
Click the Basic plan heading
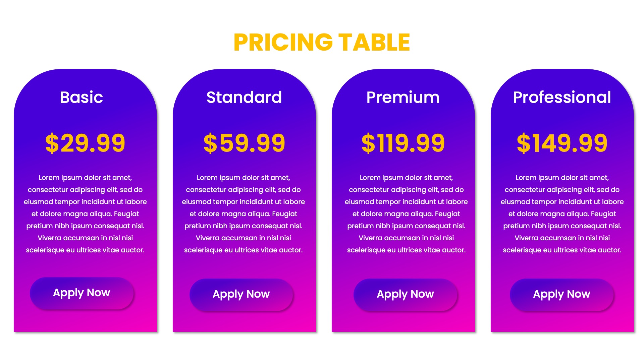pos(81,98)
